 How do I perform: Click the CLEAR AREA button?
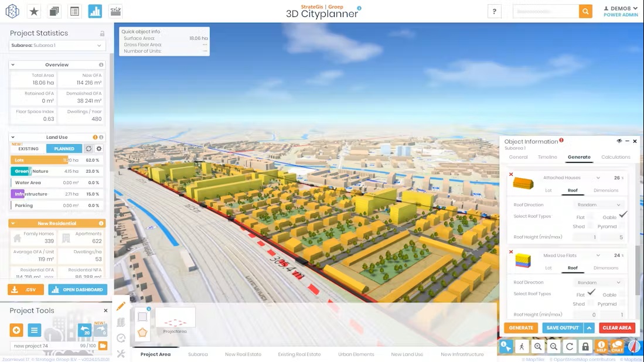coord(617,327)
